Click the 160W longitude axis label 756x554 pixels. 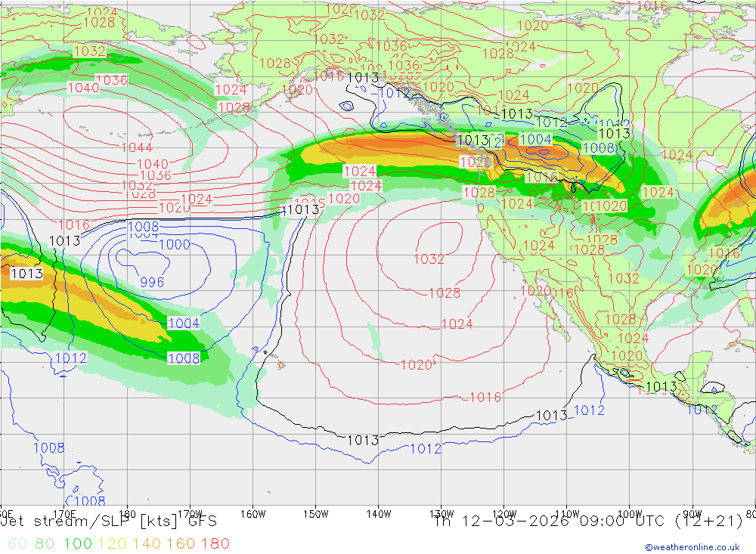[253, 513]
